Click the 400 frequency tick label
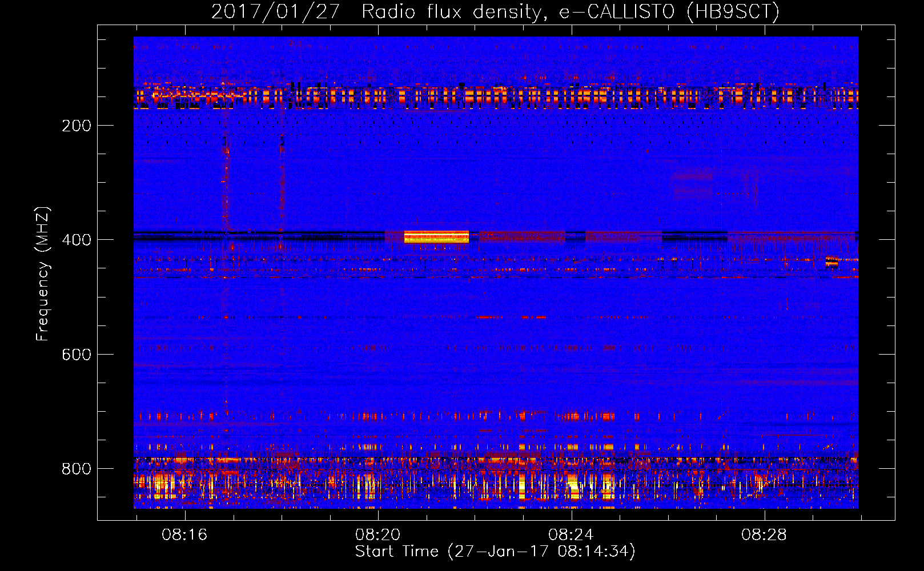Viewport: 924px width, 571px height. coord(77,240)
